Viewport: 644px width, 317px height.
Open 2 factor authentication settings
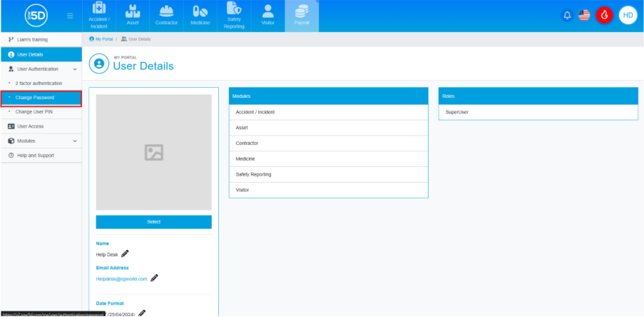[x=41, y=83]
